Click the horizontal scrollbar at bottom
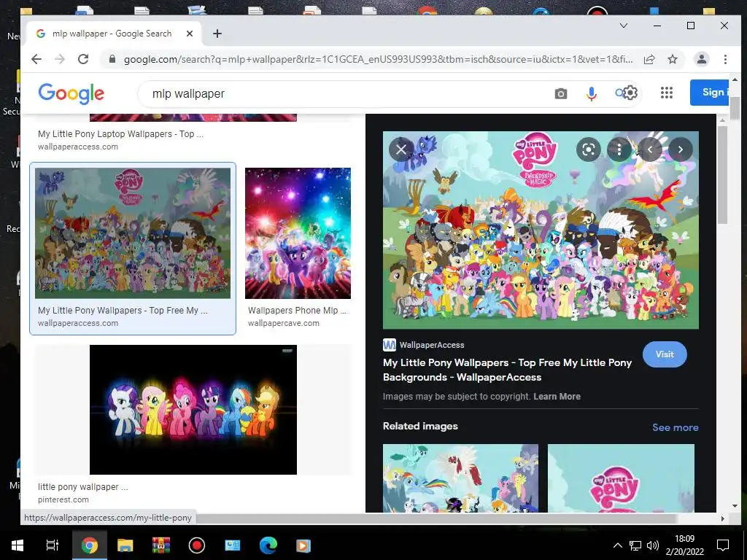The width and height of the screenshot is (747, 560). [436, 518]
